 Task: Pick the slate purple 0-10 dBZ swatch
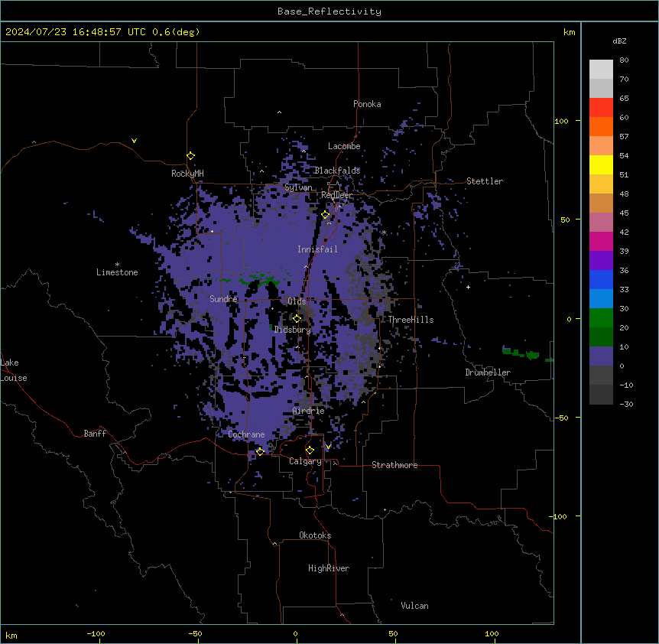(x=601, y=356)
